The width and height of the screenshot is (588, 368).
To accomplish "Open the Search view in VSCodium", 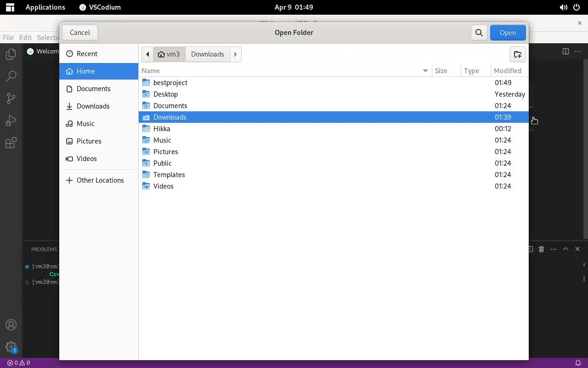I will [11, 76].
